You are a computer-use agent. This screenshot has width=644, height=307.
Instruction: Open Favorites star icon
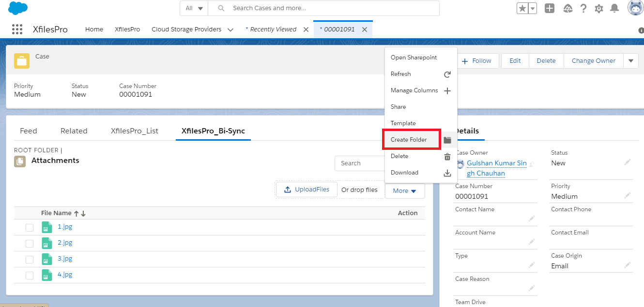(x=522, y=8)
